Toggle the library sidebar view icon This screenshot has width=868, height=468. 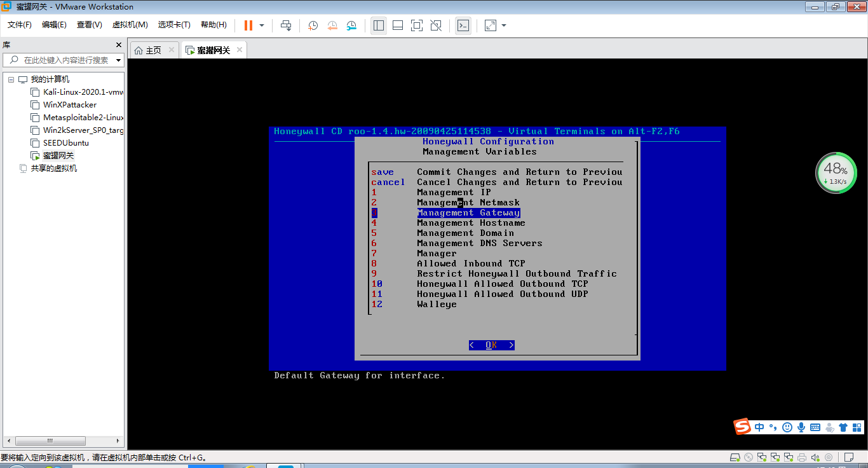click(x=379, y=25)
